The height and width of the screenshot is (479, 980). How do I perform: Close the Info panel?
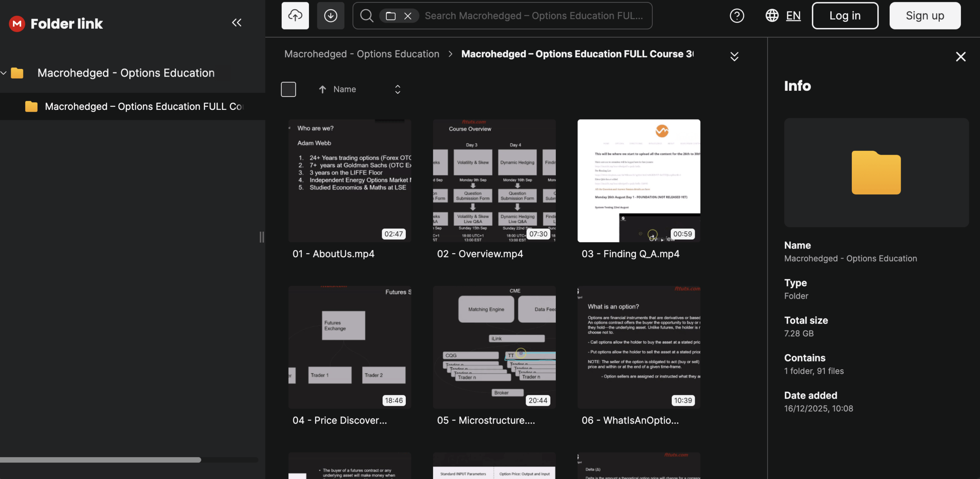click(x=960, y=57)
